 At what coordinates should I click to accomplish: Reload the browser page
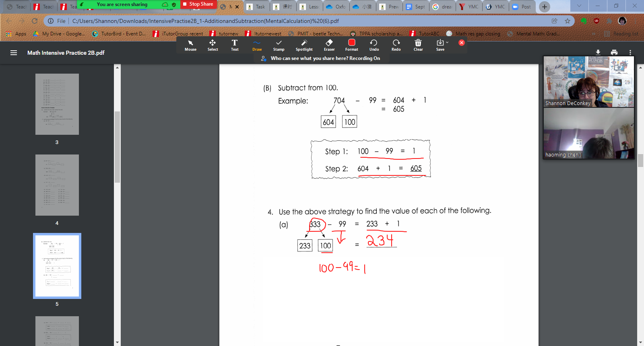35,21
